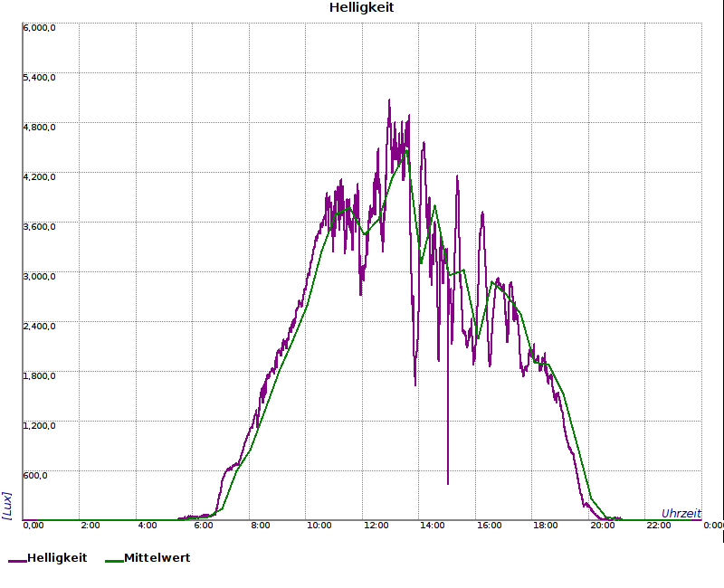Click the 12:00 time axis label
Viewport: 724px width, 588px height.
point(376,526)
